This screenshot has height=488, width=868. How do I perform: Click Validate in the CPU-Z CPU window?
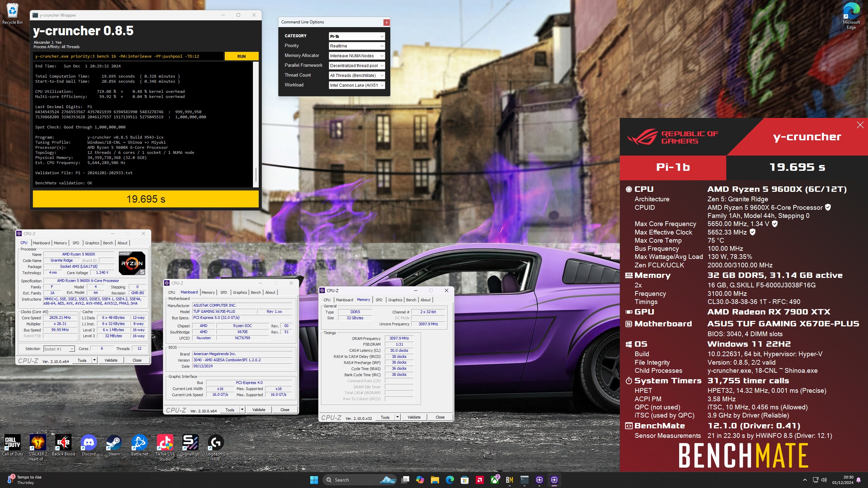coord(111,360)
